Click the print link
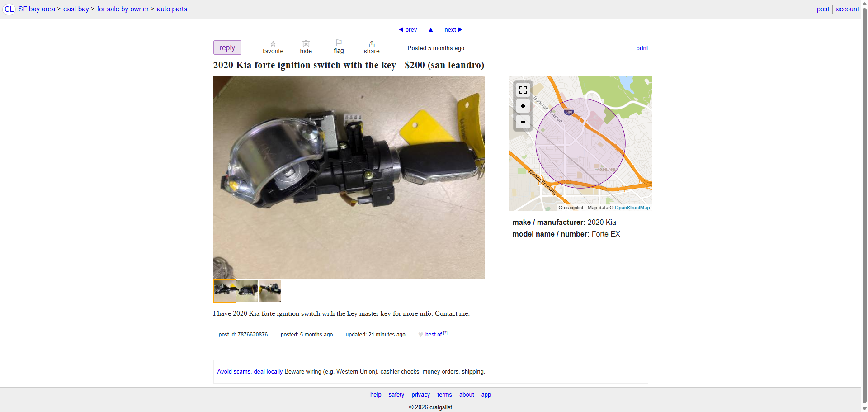The width and height of the screenshot is (868, 412). (x=642, y=48)
